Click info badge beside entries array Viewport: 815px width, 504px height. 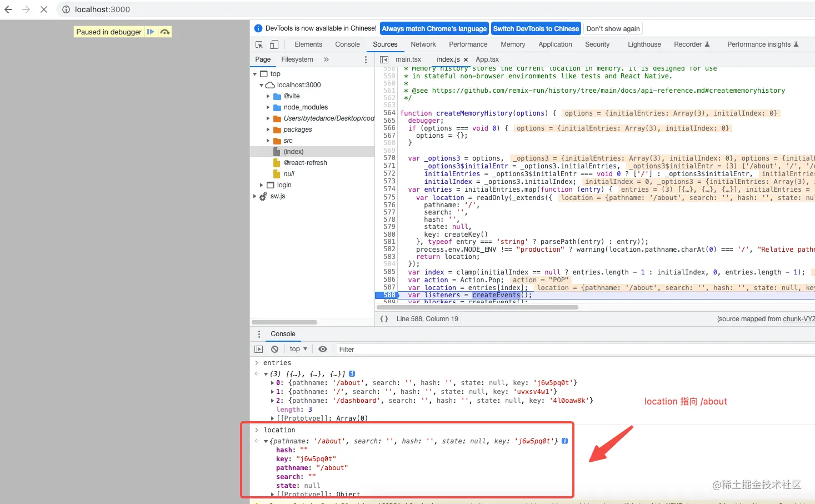(x=352, y=374)
